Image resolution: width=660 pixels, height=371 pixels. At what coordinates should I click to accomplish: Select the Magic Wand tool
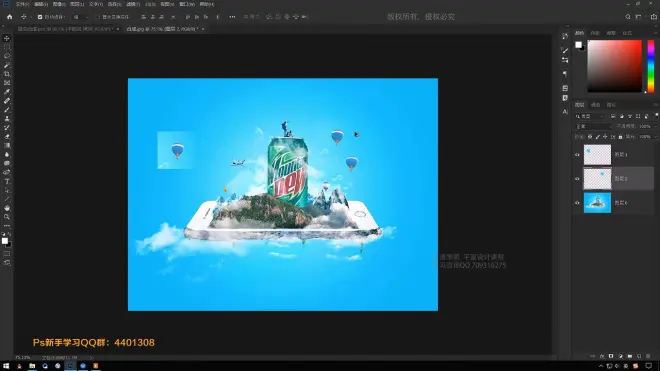pos(7,65)
